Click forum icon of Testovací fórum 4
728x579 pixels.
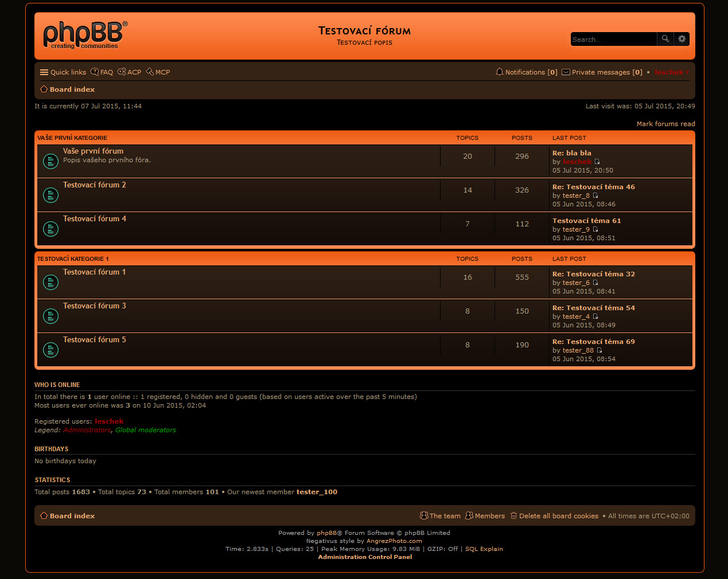[x=50, y=229]
